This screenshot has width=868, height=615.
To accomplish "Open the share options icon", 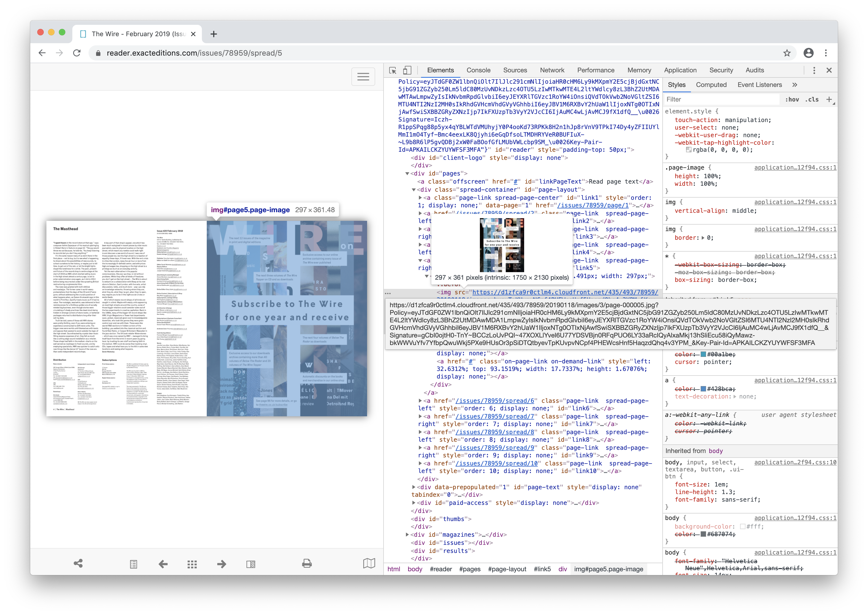I will point(78,564).
